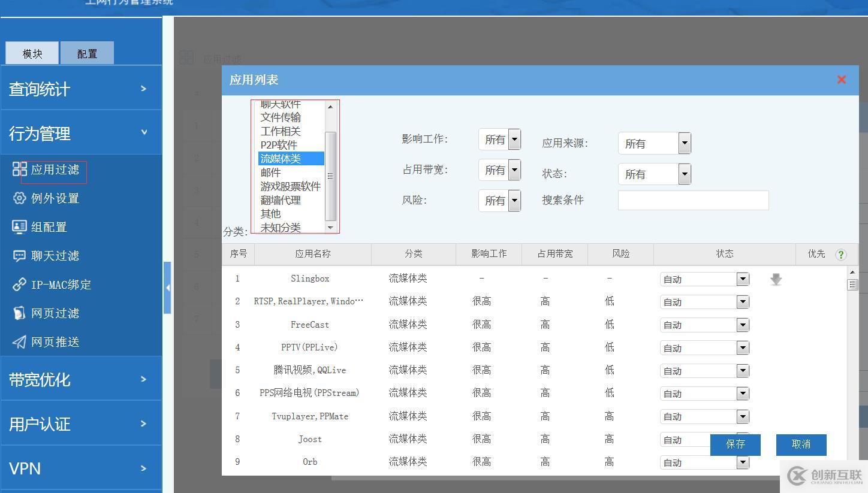868x493 pixels.
Task: Click the 影响工作 column header
Action: pyautogui.click(x=489, y=254)
